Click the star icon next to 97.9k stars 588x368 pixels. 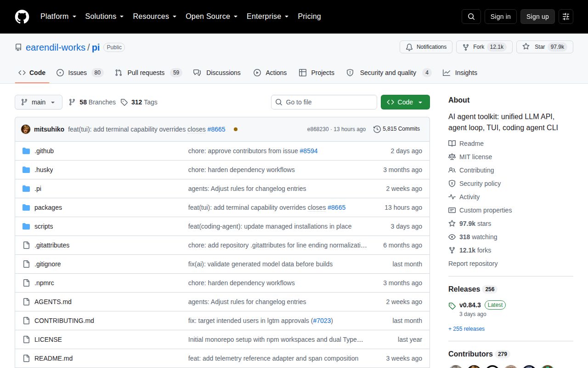[x=452, y=224]
